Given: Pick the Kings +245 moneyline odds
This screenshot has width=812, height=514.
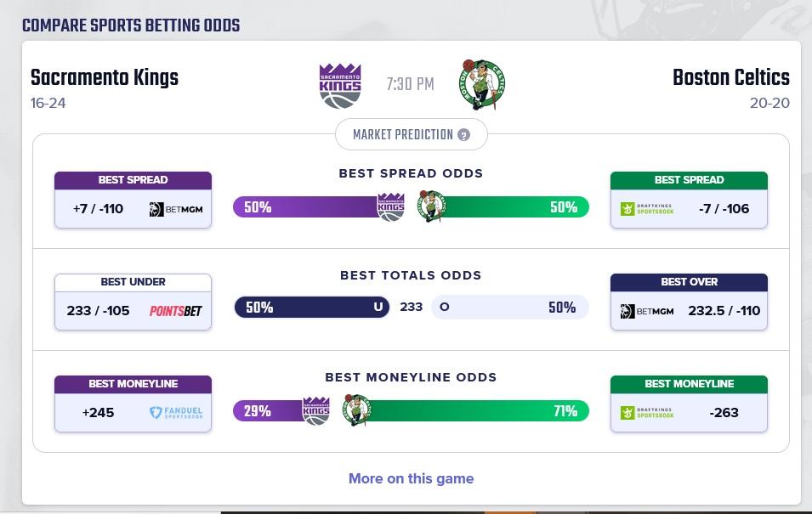Looking at the screenshot, I should pyautogui.click(x=99, y=413).
